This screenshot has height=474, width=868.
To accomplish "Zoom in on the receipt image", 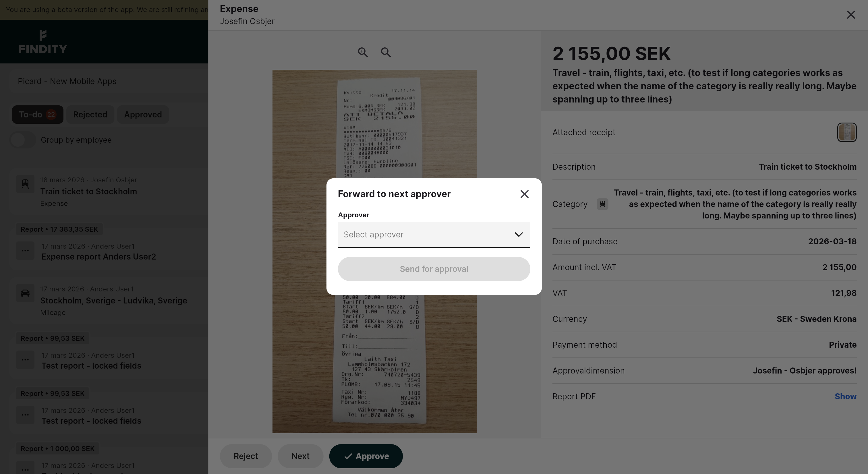I will pos(363,52).
